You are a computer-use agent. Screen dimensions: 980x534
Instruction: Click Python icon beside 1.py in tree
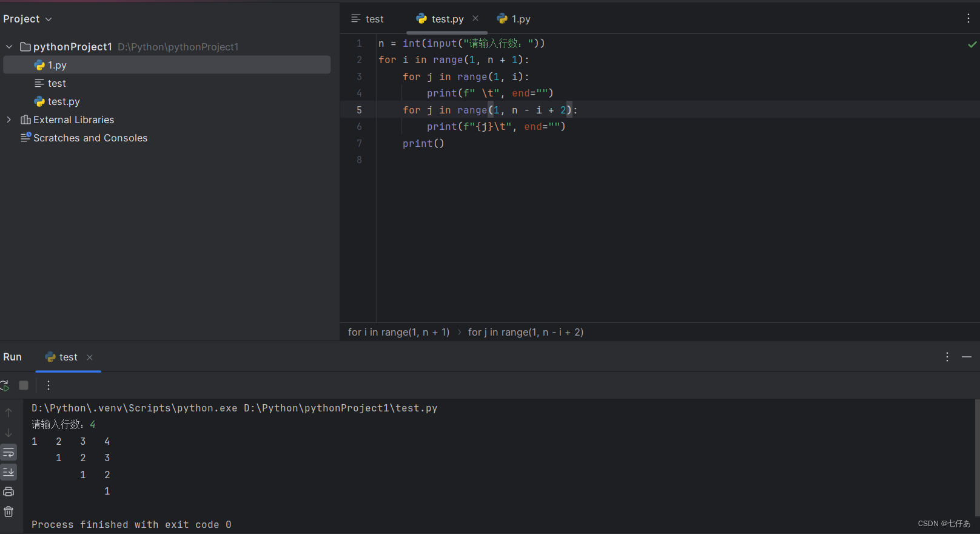39,65
